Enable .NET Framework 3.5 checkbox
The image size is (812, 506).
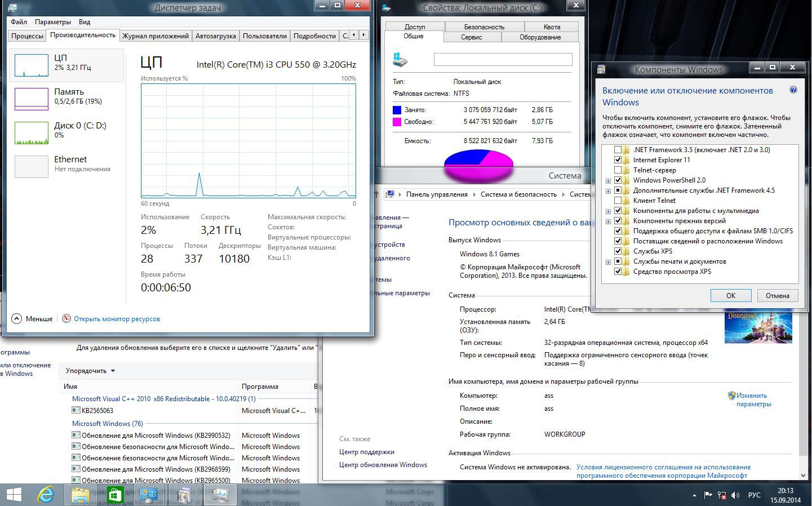pyautogui.click(x=618, y=150)
